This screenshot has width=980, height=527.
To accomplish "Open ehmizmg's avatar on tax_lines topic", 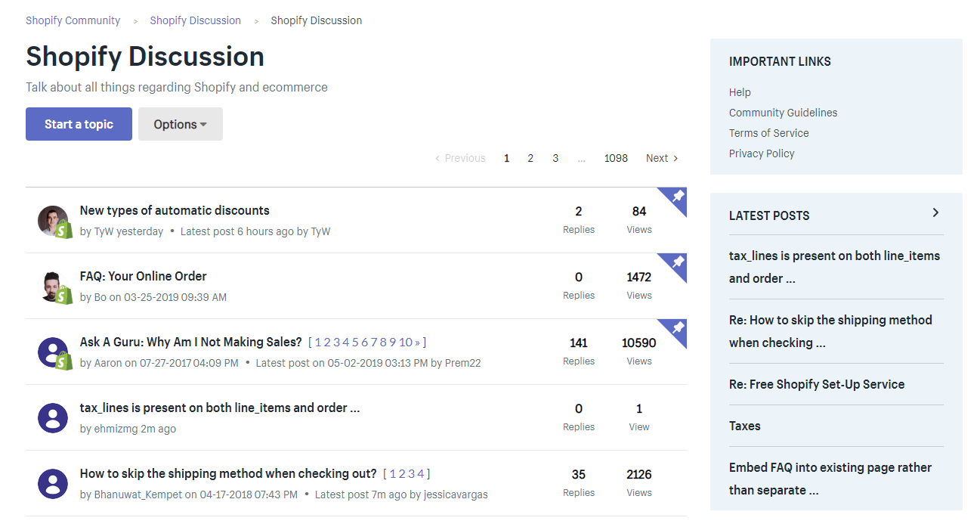I will [53, 418].
